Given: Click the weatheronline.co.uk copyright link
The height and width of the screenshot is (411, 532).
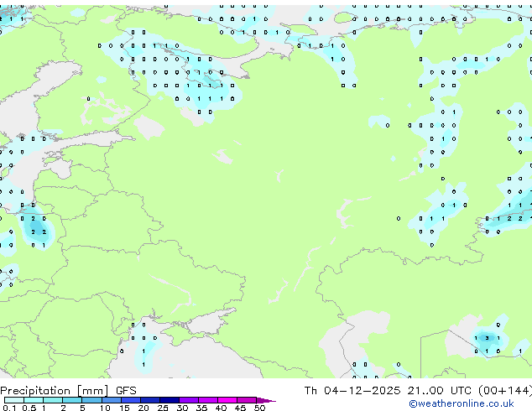Looking at the screenshot, I should pyautogui.click(x=462, y=403).
